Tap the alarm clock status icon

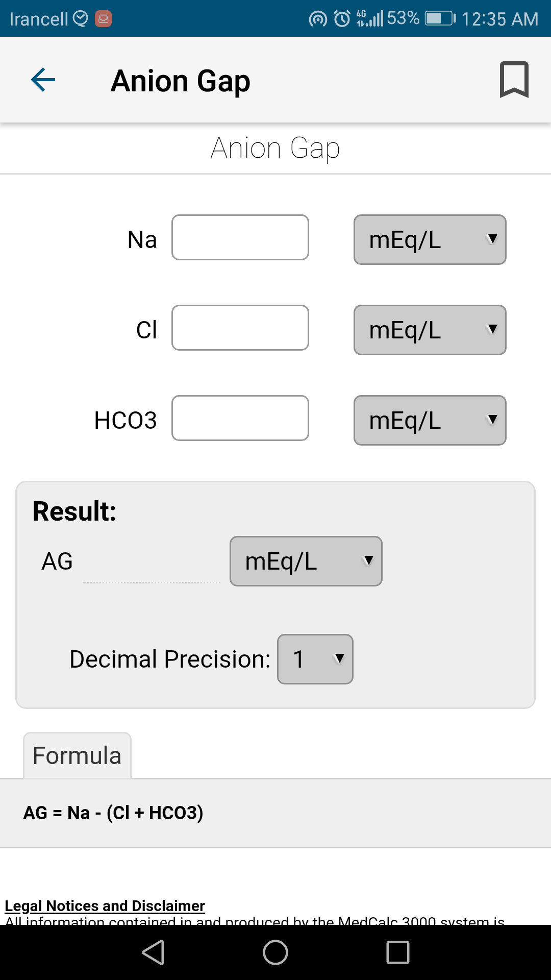[x=342, y=19]
